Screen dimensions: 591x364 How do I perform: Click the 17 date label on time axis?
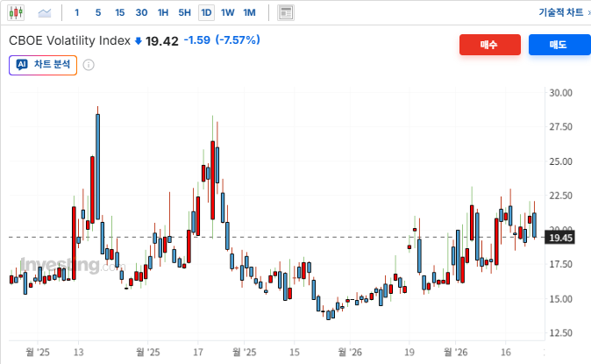click(198, 353)
